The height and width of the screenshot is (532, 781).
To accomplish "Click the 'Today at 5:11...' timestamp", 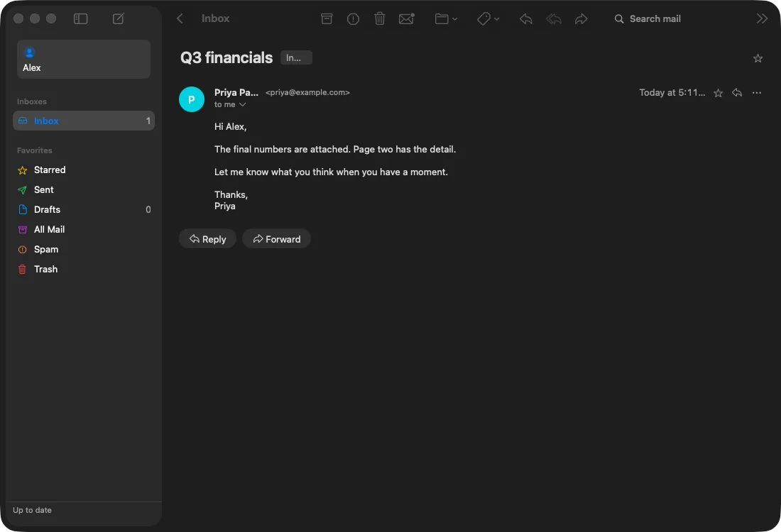I will click(672, 92).
